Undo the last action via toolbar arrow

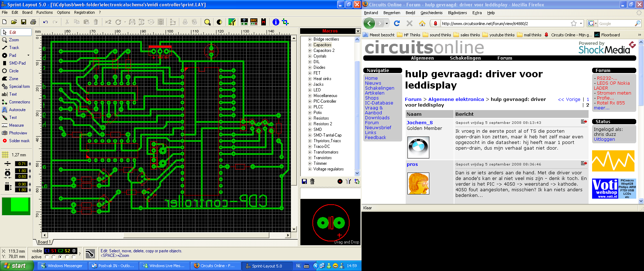pos(46,22)
